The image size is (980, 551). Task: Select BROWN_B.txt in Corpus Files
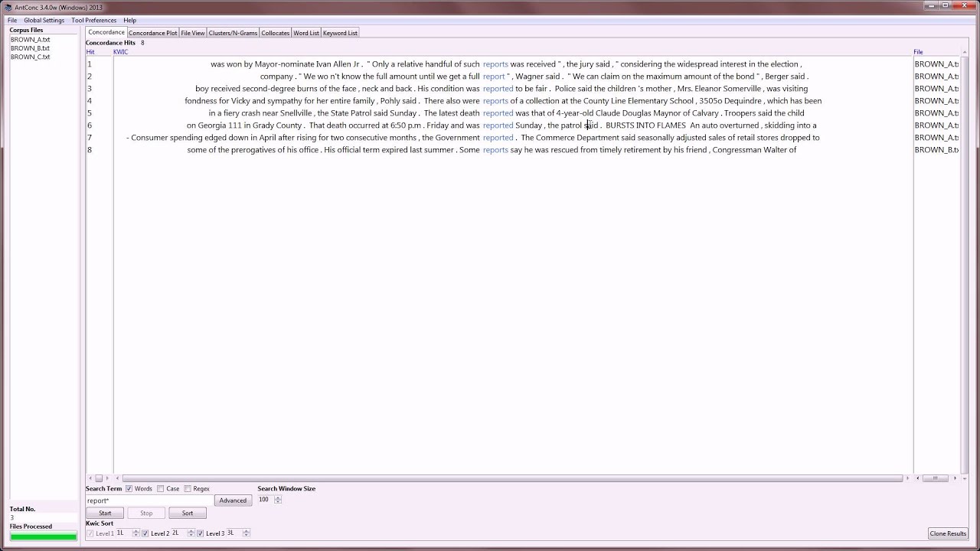click(30, 48)
